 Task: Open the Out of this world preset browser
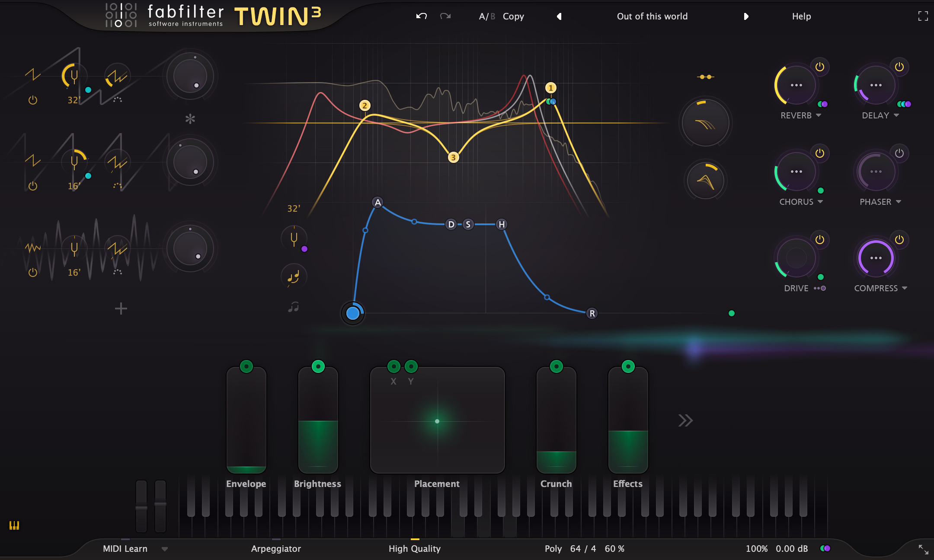653,16
